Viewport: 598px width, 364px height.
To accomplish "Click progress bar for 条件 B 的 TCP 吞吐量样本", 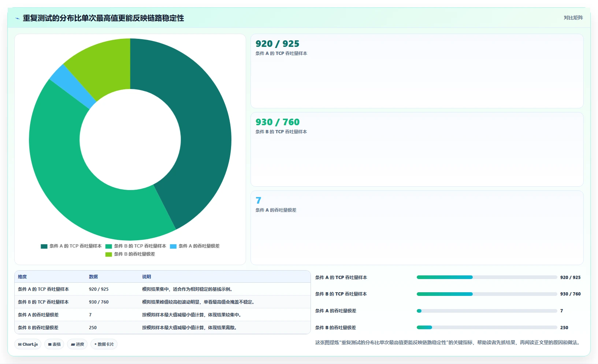I will click(487, 294).
